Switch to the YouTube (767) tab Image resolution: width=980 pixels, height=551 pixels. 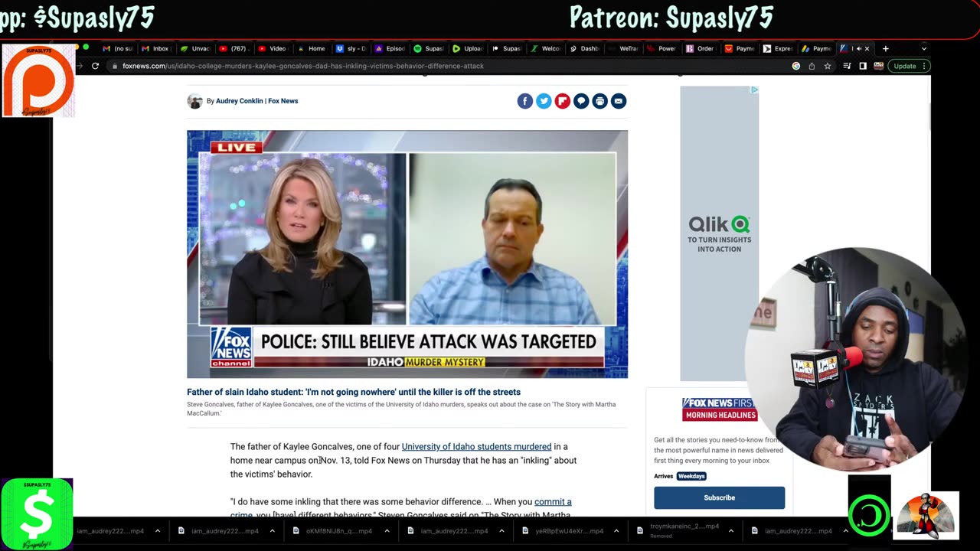(x=234, y=48)
